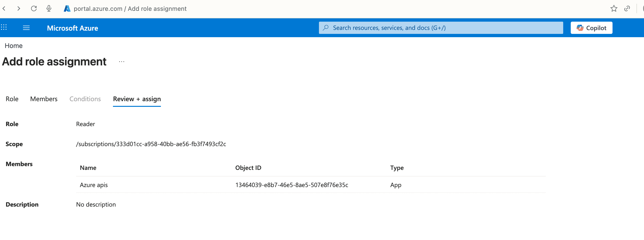644x240 pixels.
Task: Click the Azure logo favicon in address bar
Action: (x=67, y=8)
